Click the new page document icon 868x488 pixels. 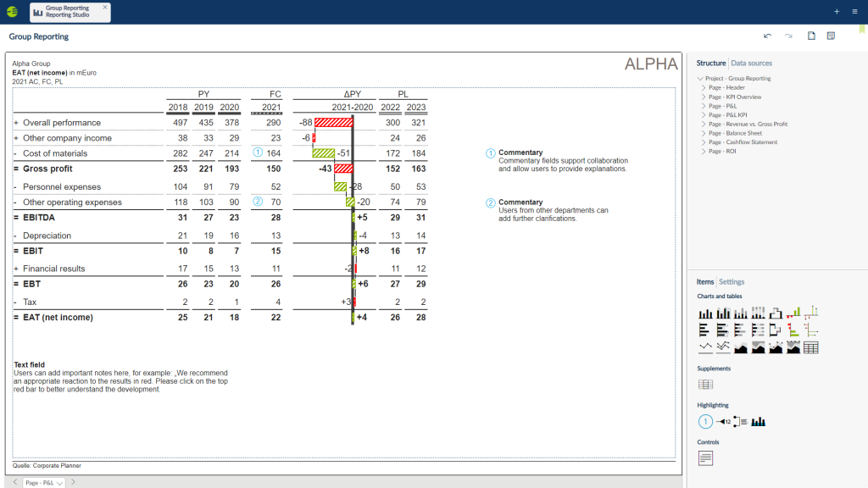point(811,36)
